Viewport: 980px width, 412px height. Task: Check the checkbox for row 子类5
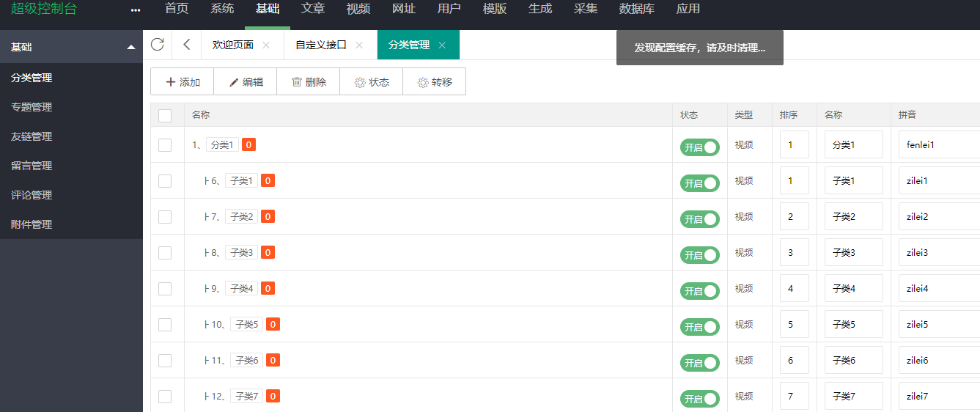(x=165, y=325)
